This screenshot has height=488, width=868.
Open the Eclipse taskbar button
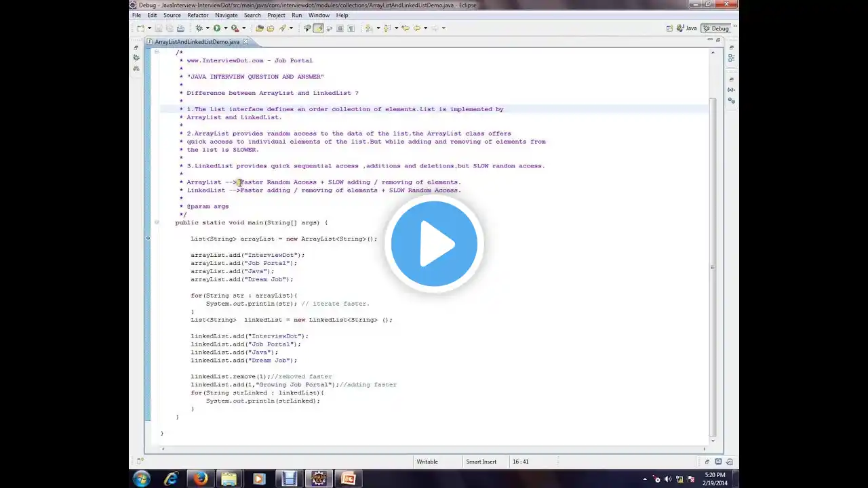pos(319,479)
